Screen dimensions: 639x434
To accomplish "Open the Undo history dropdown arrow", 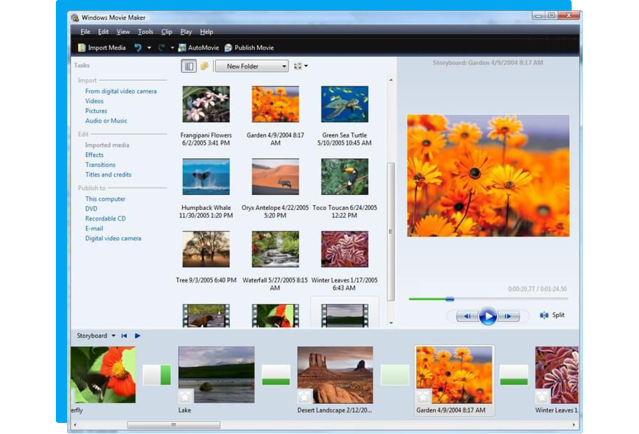I will (149, 48).
